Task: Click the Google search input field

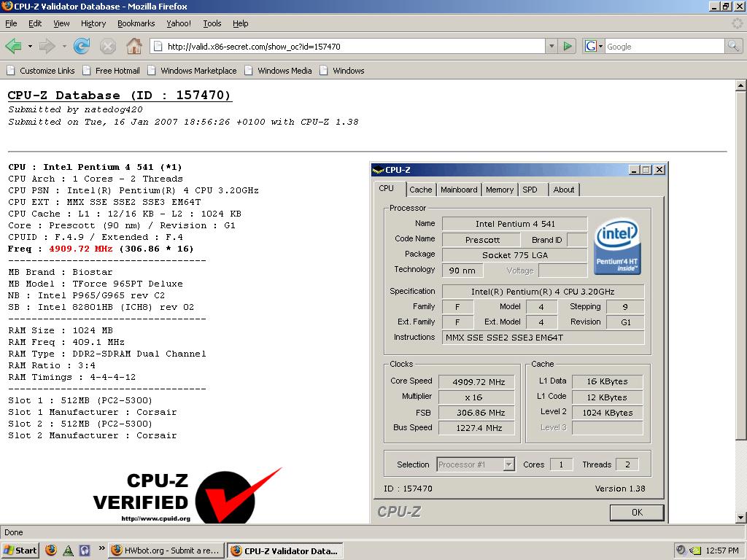Action: click(x=664, y=46)
